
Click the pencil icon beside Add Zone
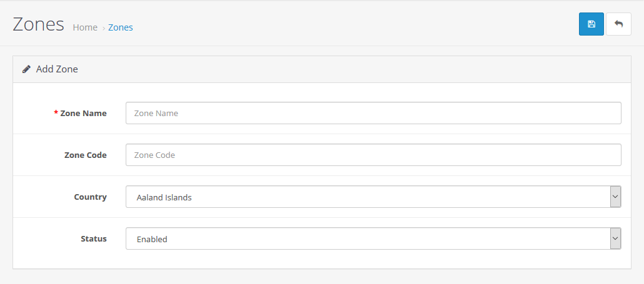pyautogui.click(x=26, y=69)
